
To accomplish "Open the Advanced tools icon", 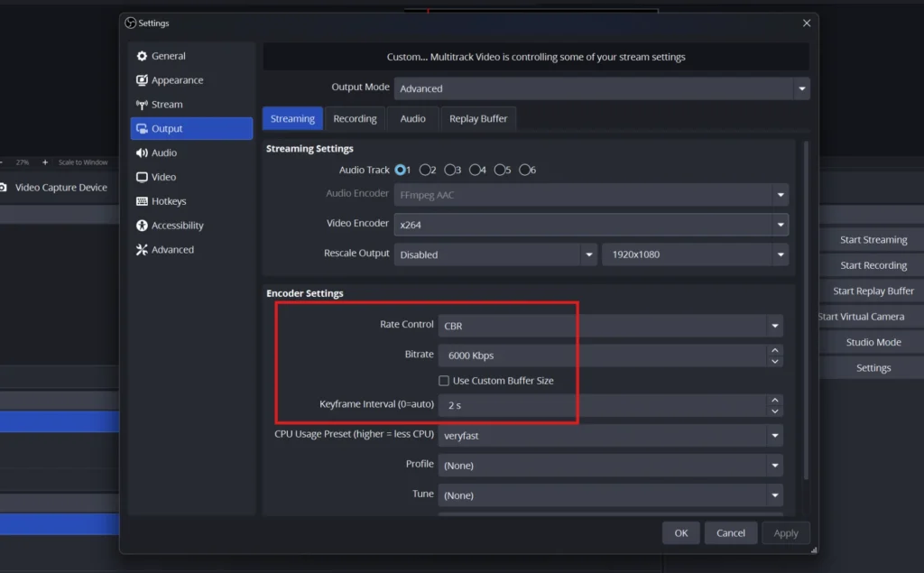I will 142,249.
